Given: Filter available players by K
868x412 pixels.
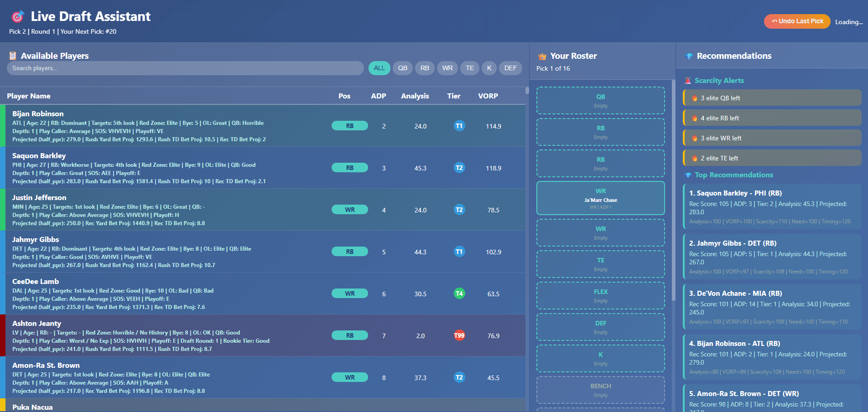Looking at the screenshot, I should click(489, 68).
